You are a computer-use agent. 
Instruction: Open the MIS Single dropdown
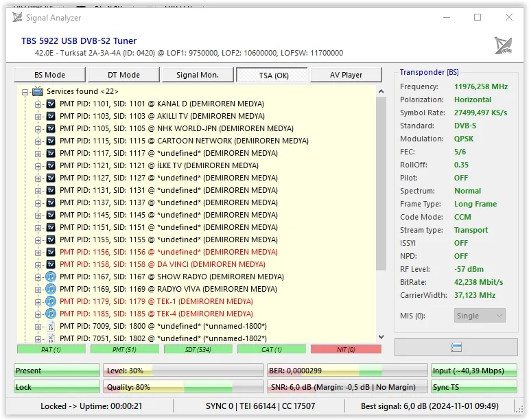point(480,316)
